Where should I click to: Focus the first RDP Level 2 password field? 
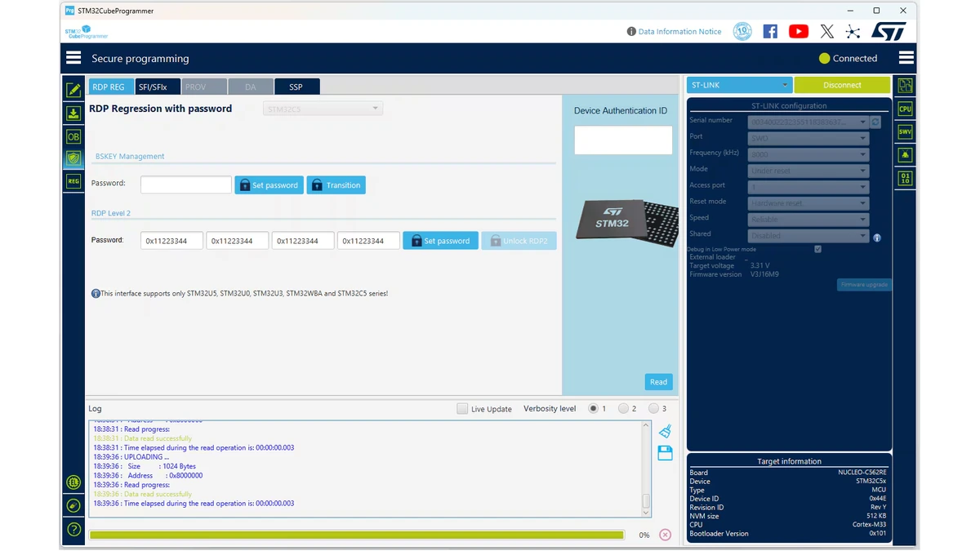click(171, 241)
